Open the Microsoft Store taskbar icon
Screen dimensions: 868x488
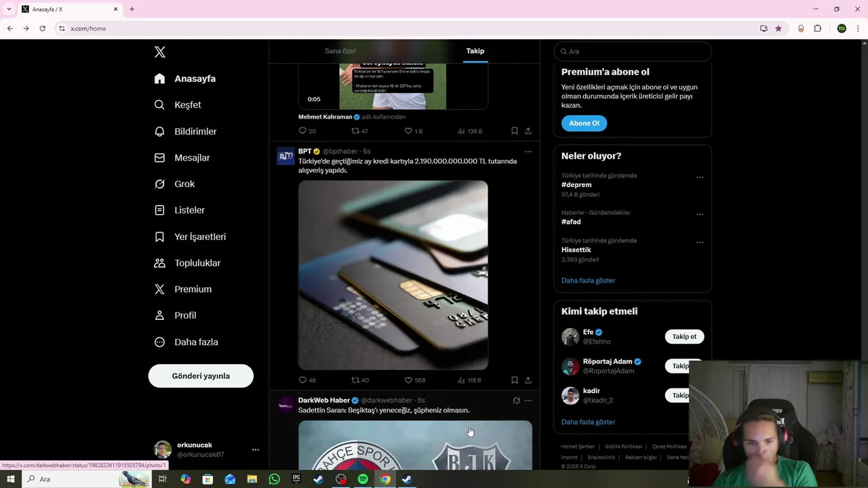coord(208,479)
